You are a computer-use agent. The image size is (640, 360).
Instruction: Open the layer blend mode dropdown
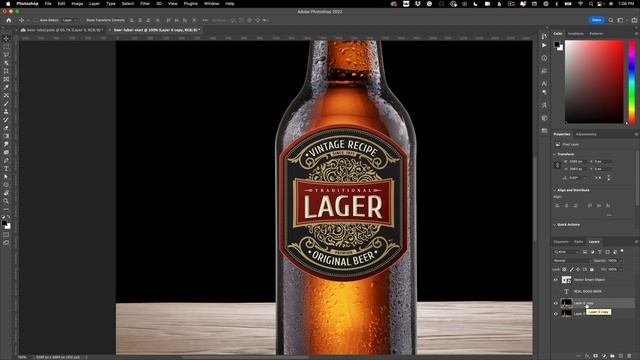[x=571, y=260]
